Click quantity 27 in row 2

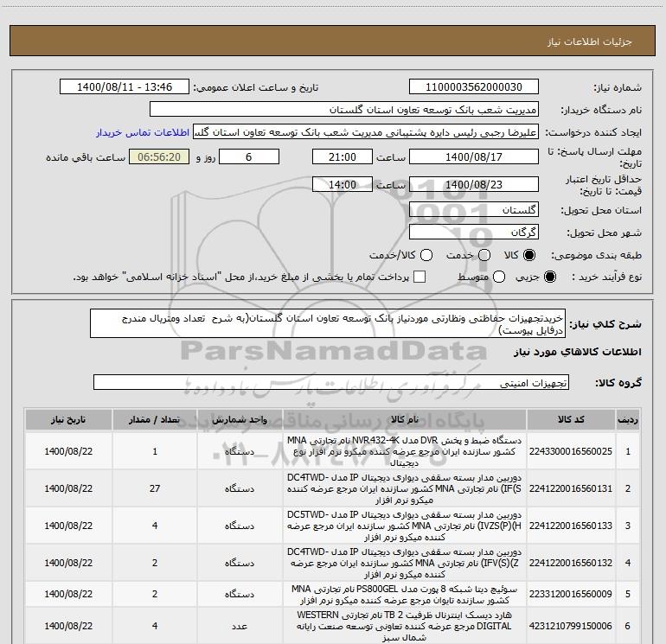pyautogui.click(x=155, y=488)
